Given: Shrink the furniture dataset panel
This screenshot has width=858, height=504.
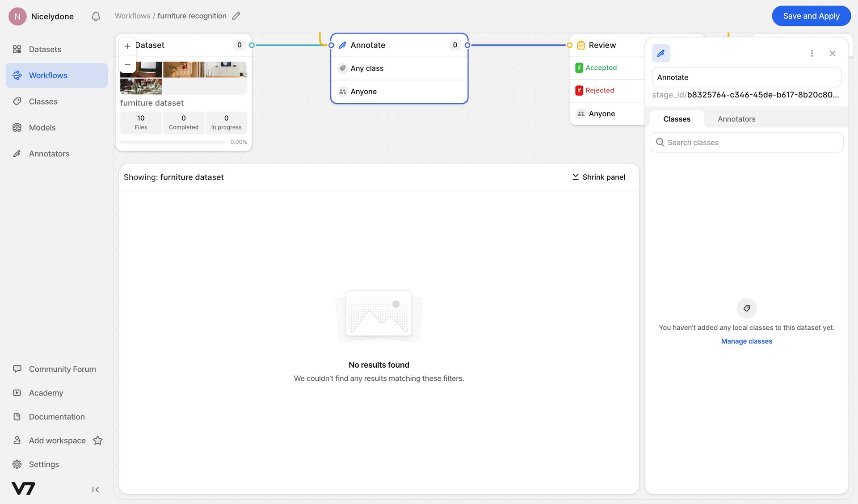Looking at the screenshot, I should 599,177.
